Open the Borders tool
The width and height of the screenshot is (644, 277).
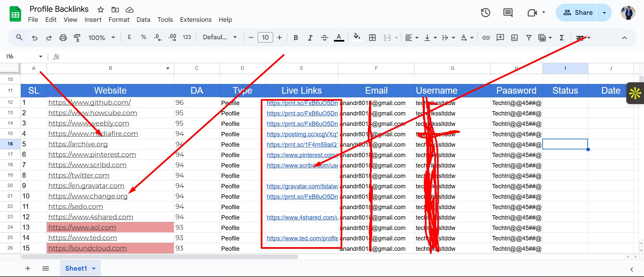pos(372,38)
